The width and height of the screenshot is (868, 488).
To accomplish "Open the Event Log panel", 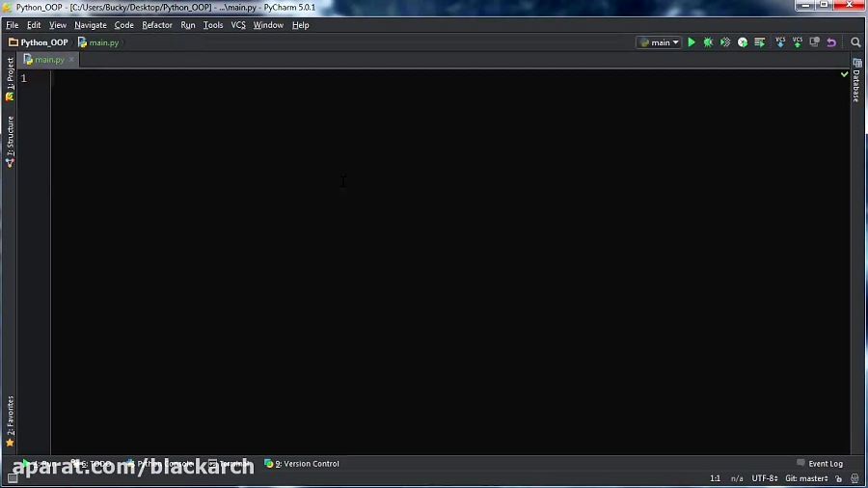I will point(820,464).
